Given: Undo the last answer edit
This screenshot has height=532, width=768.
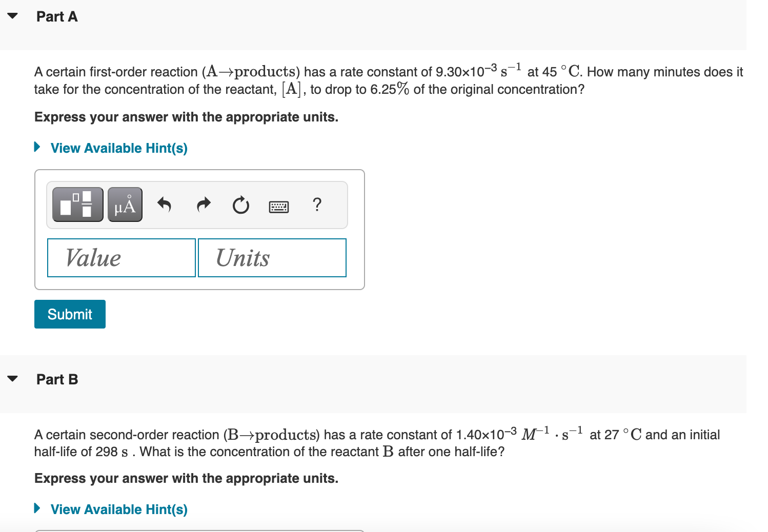Looking at the screenshot, I should (x=164, y=204).
